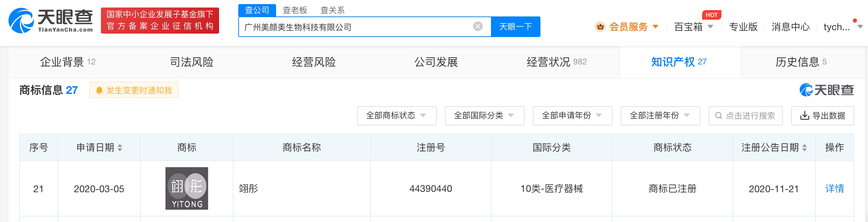The width and height of the screenshot is (868, 222).
Task: Click the trademark search input field
Action: pos(750,116)
